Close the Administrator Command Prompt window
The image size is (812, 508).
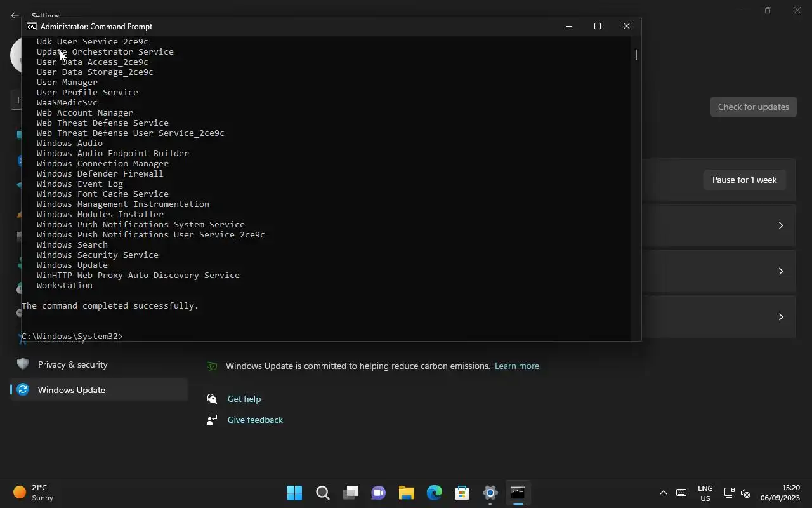pyautogui.click(x=627, y=26)
